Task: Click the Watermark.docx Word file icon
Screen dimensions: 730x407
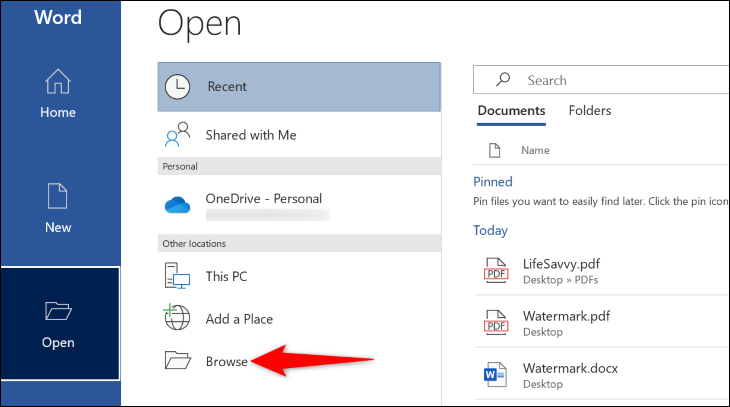Action: (495, 375)
